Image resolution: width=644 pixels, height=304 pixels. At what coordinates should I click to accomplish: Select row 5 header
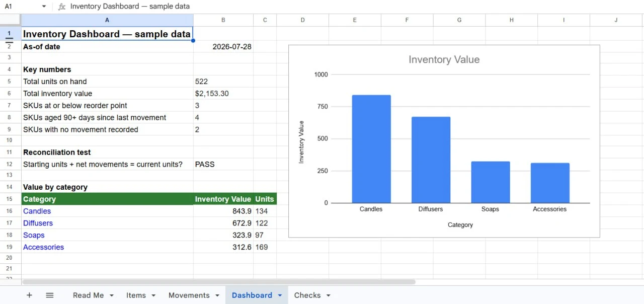click(x=10, y=82)
